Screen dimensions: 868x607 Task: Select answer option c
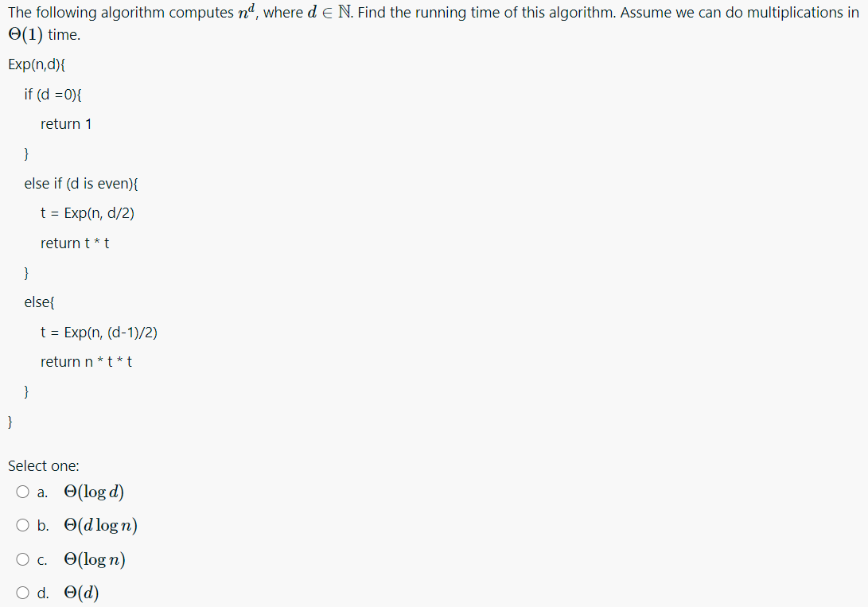[x=22, y=558]
